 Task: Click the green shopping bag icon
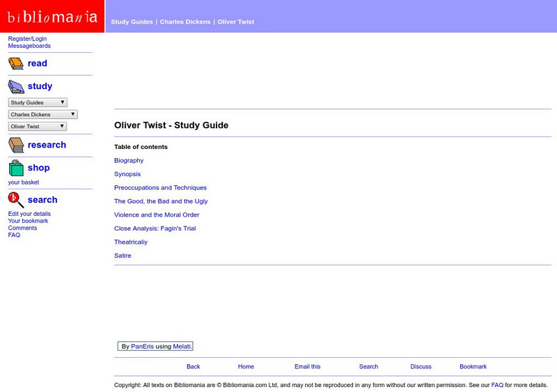pos(16,168)
